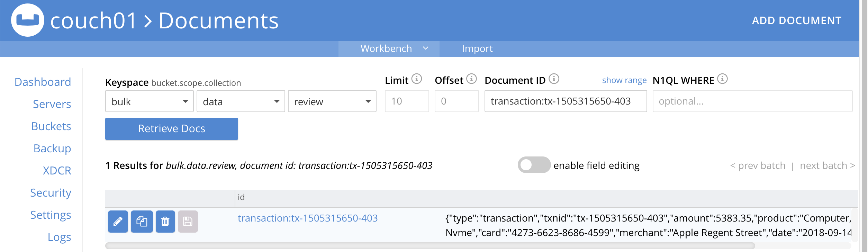Viewport: 868px width, 252px height.
Task: Click the copy document icon
Action: [142, 222]
